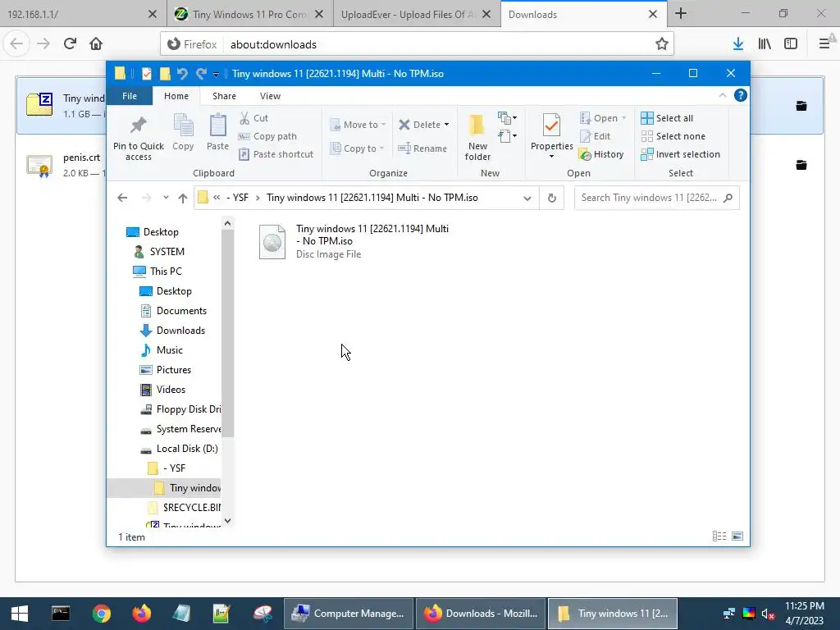Reload page in Firefox
Viewport: 840px width, 630px height.
[x=70, y=43]
